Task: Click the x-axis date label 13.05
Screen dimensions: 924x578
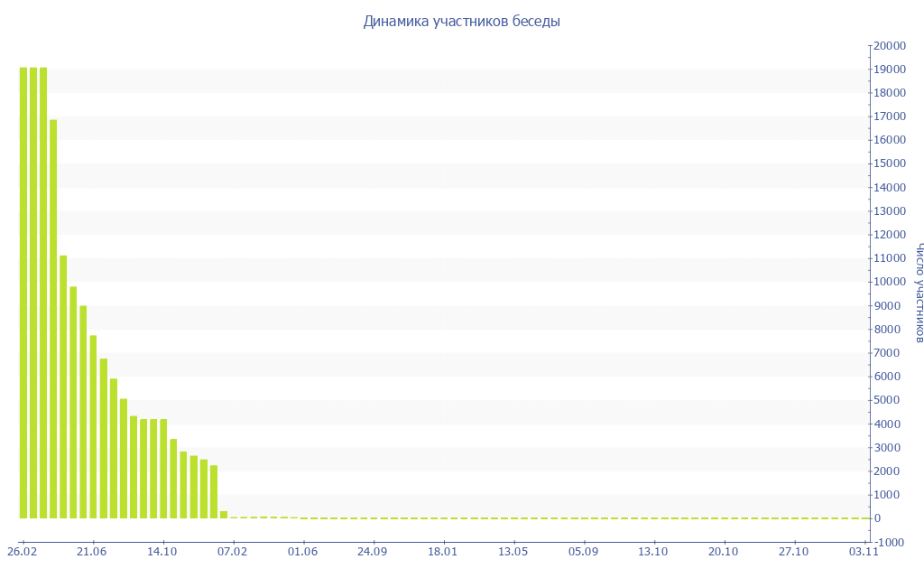Action: pos(513,552)
